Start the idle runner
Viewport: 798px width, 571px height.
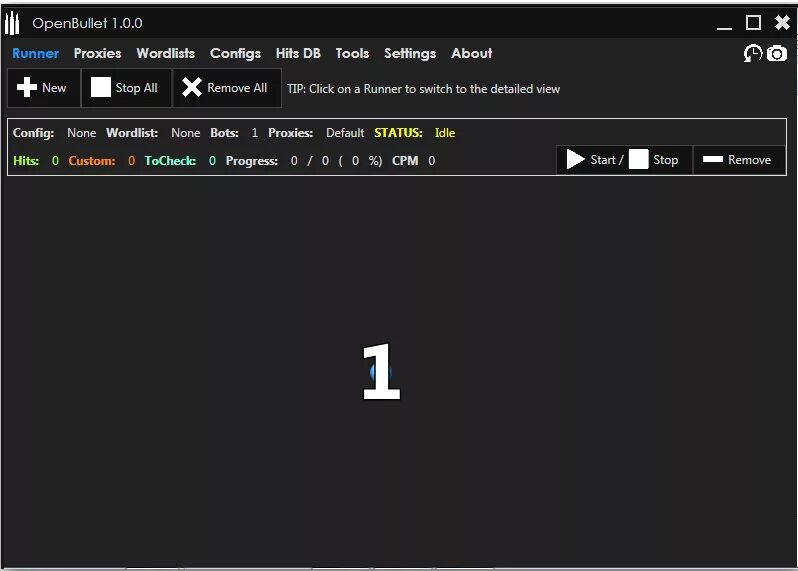click(594, 160)
